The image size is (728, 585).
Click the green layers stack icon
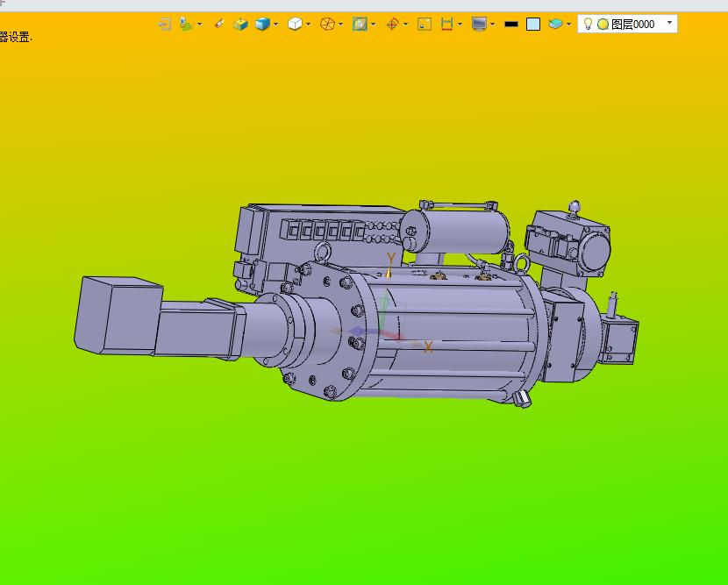click(186, 24)
